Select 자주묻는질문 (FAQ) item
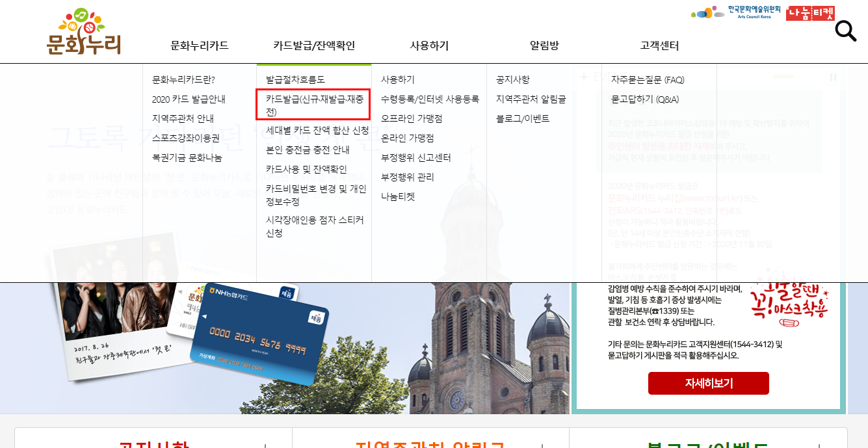Screen dimensions: 868x448 [648, 79]
